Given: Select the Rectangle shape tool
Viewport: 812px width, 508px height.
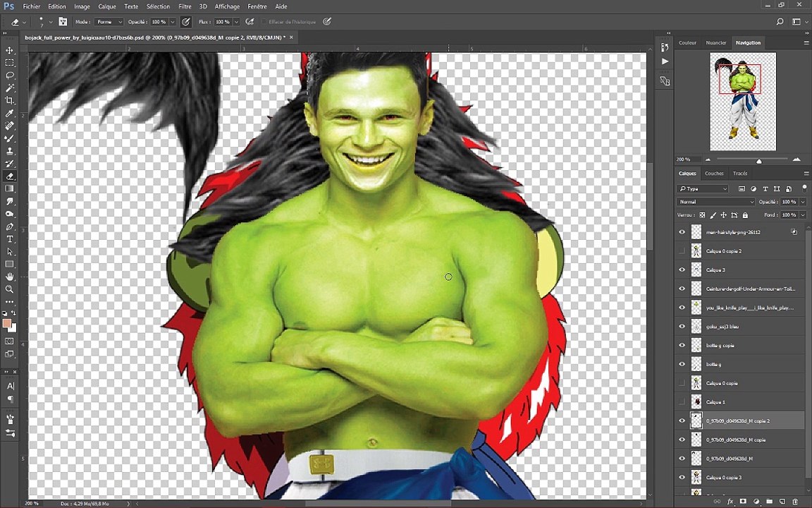Looking at the screenshot, I should (9, 265).
